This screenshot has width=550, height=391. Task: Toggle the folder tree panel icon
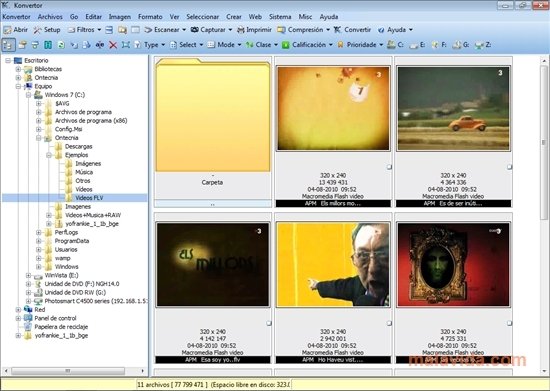pos(8,45)
